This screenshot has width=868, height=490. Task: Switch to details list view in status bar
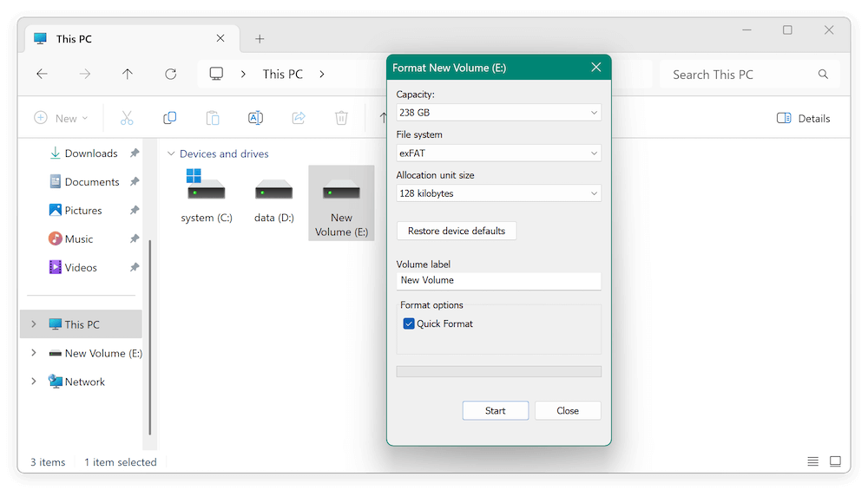click(x=812, y=461)
